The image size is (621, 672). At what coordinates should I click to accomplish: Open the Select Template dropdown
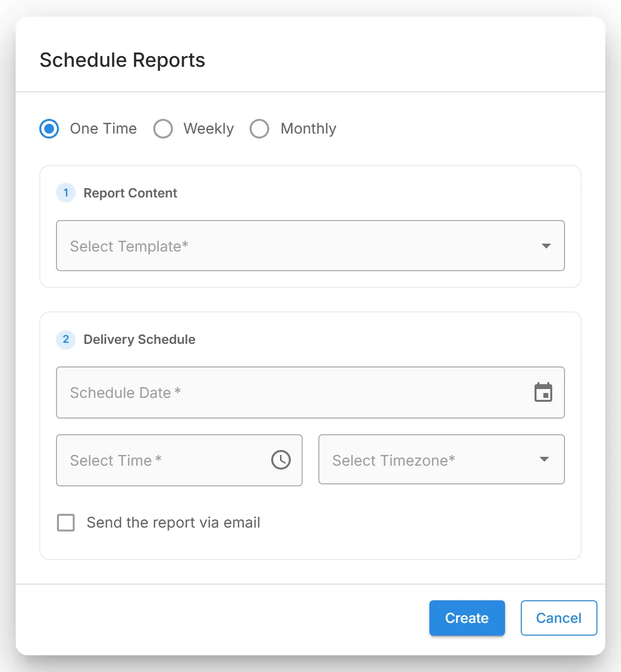click(310, 246)
